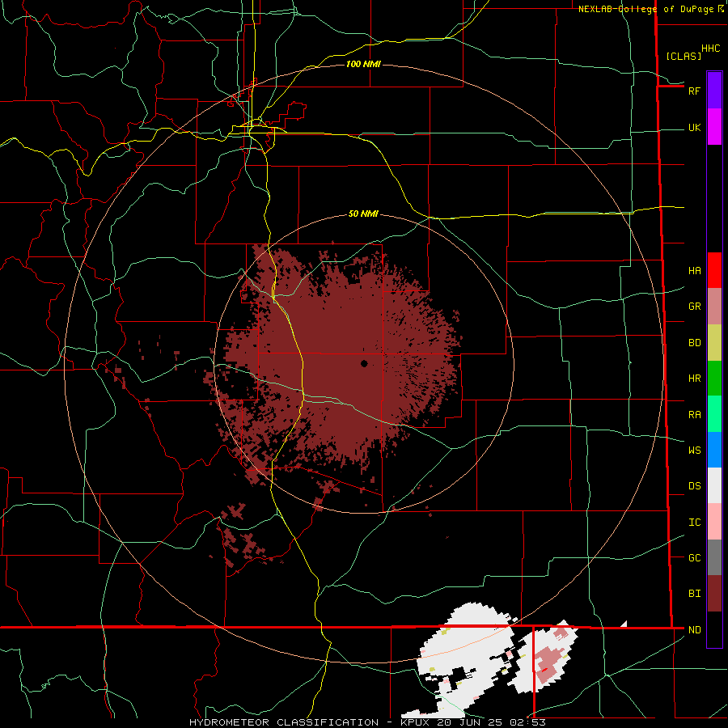
Task: Click the 50 NMI range ring label
Action: tap(363, 214)
